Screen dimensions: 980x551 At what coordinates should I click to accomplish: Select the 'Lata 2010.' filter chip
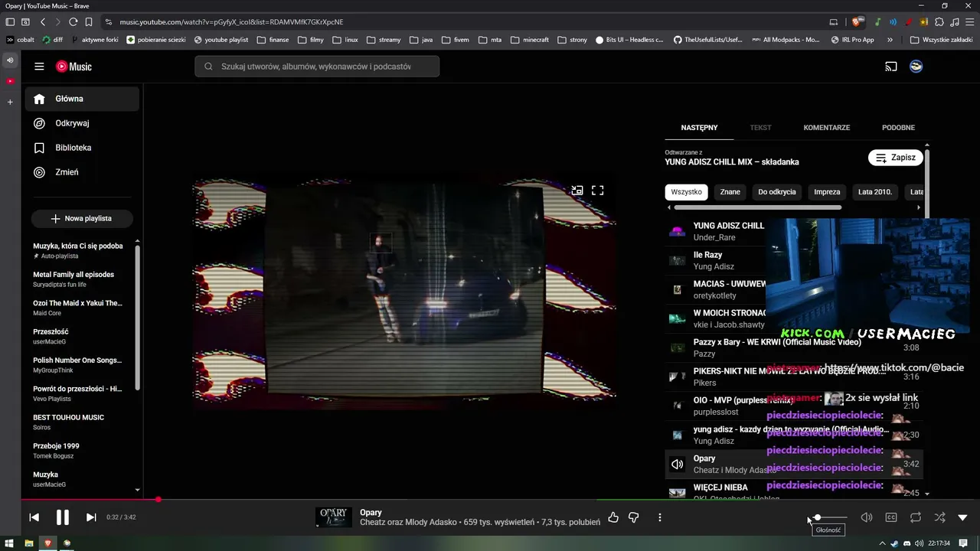(x=875, y=192)
